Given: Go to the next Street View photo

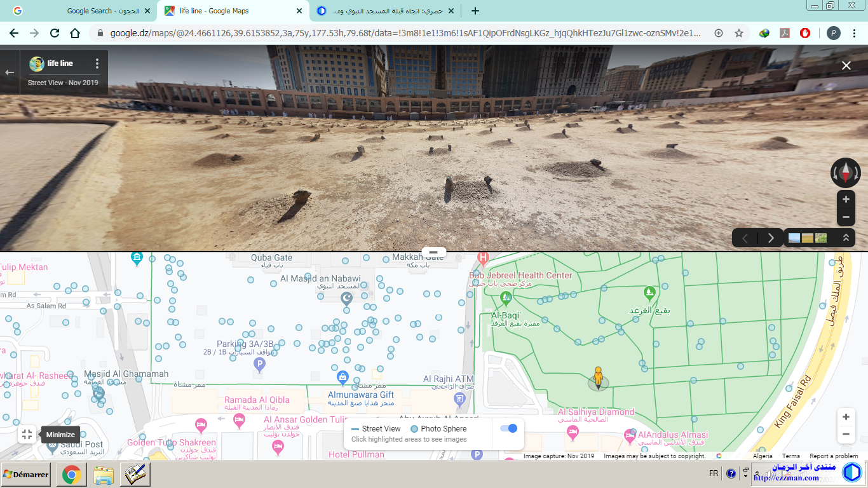Looking at the screenshot, I should (771, 238).
